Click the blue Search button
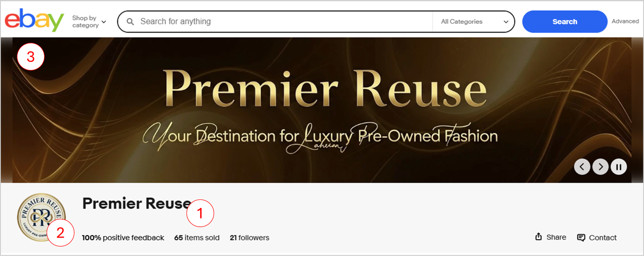The width and height of the screenshot is (644, 256). (x=565, y=22)
